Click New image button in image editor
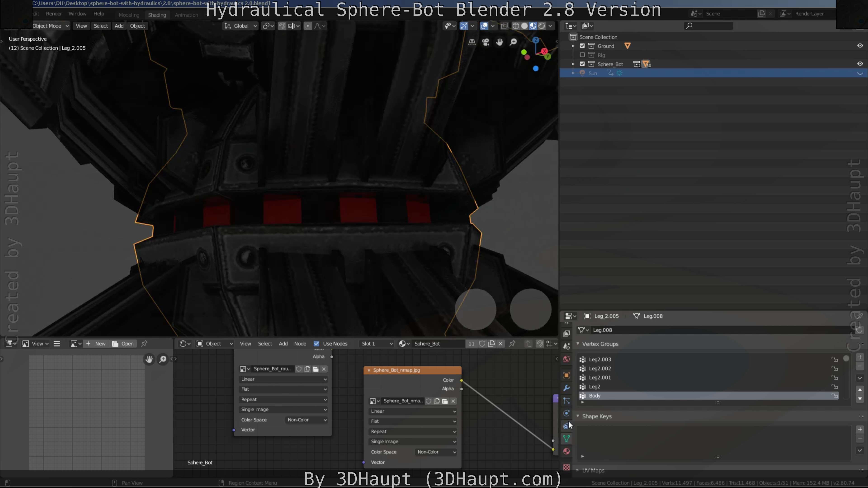Image resolution: width=868 pixels, height=488 pixels. click(x=96, y=343)
